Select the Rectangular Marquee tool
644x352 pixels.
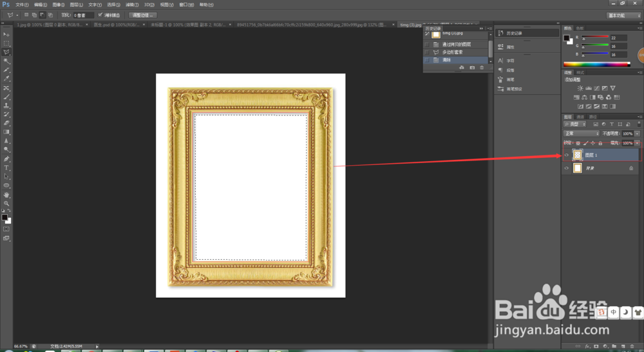[6, 43]
